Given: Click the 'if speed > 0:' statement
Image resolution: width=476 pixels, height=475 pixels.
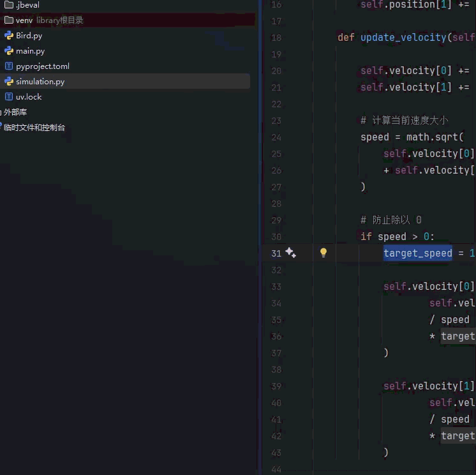Looking at the screenshot, I should (x=398, y=237).
